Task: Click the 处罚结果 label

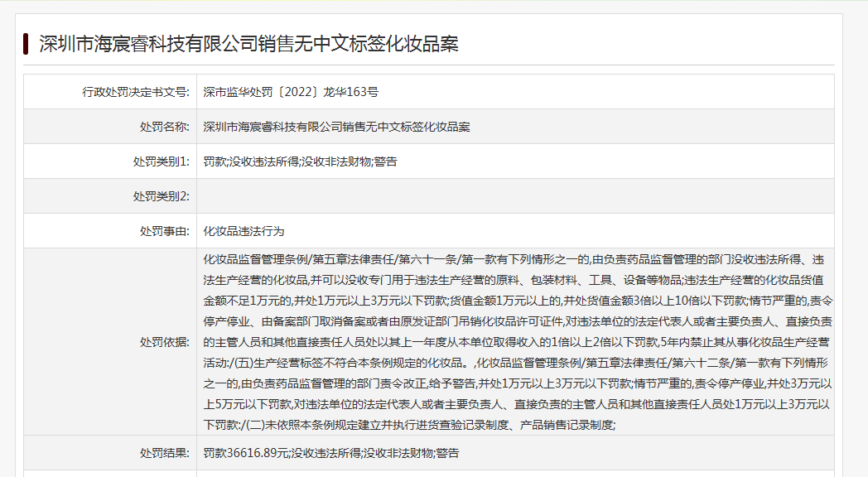Action: pos(165,453)
